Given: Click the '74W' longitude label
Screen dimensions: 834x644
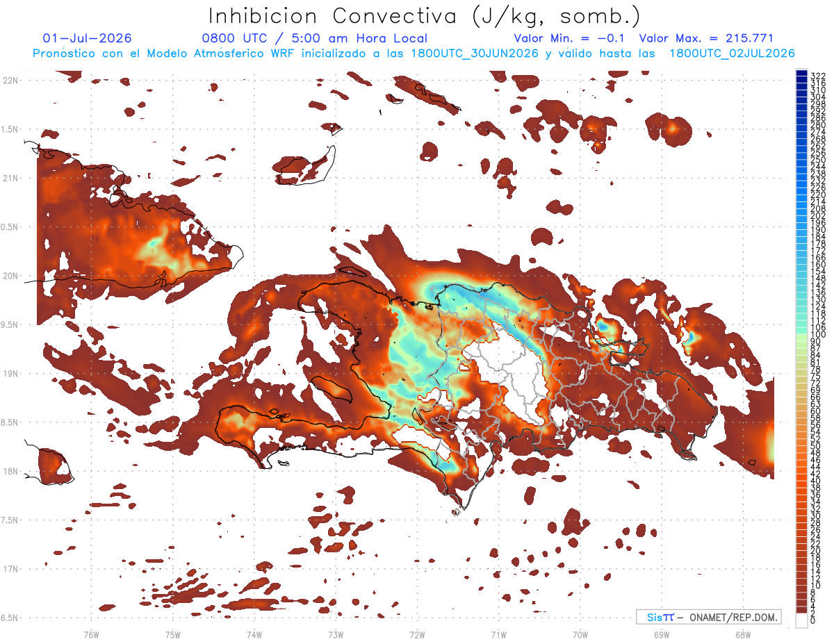Looking at the screenshot, I should 254,634.
